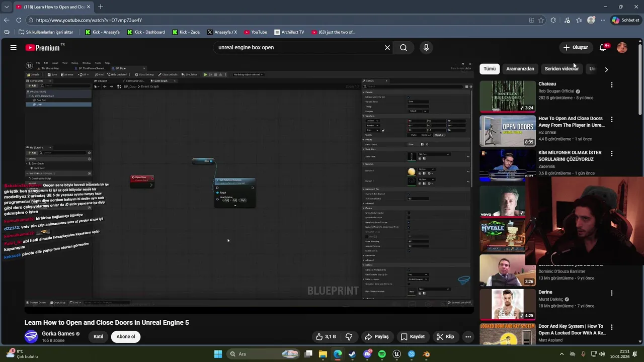644x362 pixels.
Task: Open the YouTube bookmark
Action: coord(255,32)
